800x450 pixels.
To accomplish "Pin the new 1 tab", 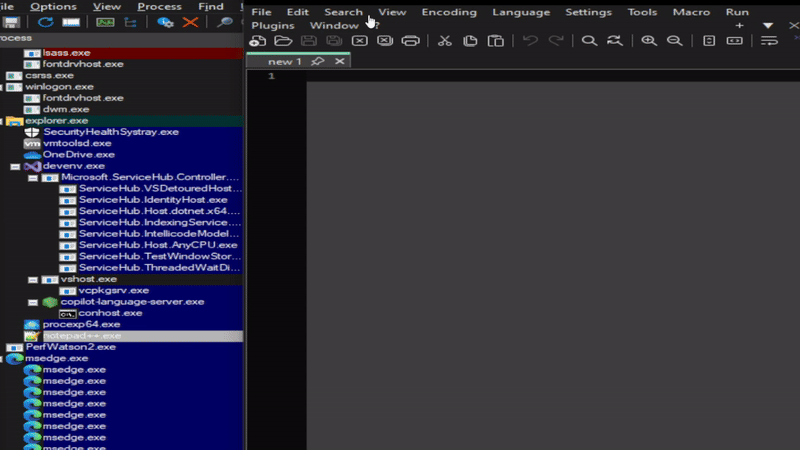I will [317, 61].
